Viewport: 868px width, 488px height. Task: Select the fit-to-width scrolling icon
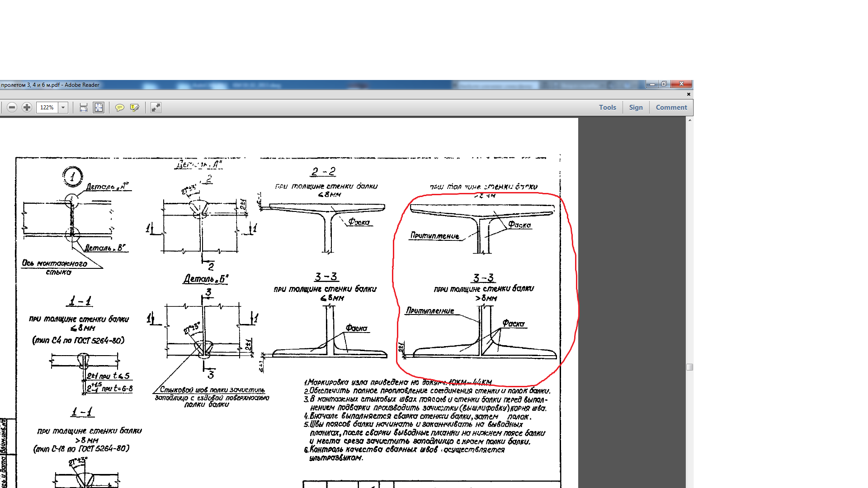[x=83, y=108]
